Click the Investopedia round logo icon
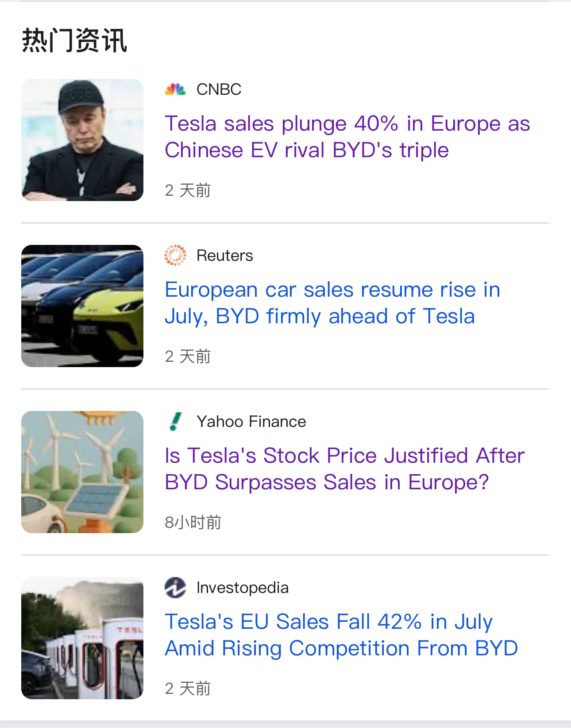This screenshot has height=728, width=571. [175, 588]
